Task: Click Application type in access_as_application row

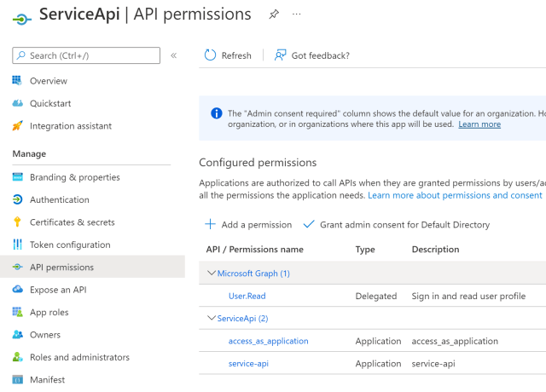Action: click(x=378, y=341)
